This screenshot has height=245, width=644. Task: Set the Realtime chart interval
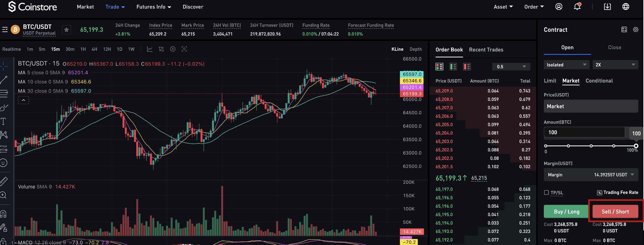[x=11, y=49]
